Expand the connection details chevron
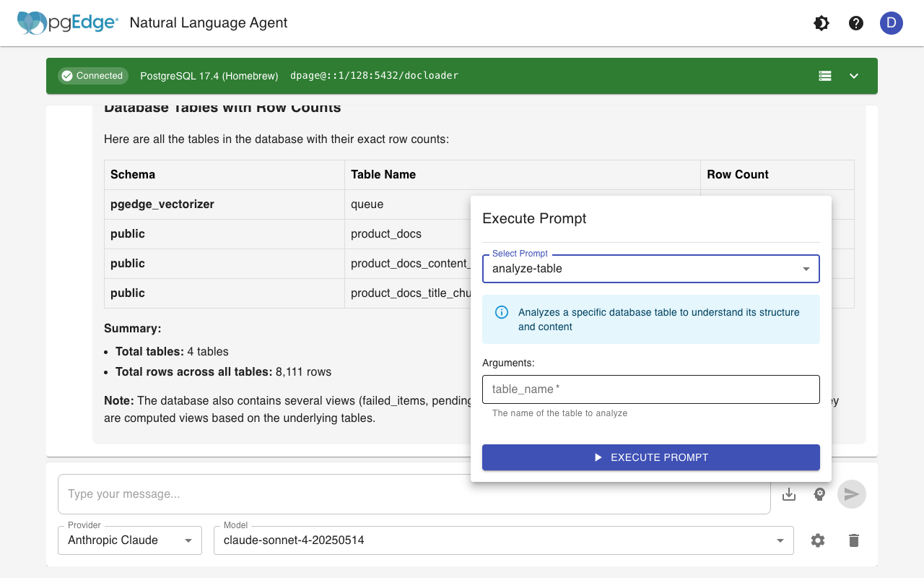 pyautogui.click(x=854, y=76)
